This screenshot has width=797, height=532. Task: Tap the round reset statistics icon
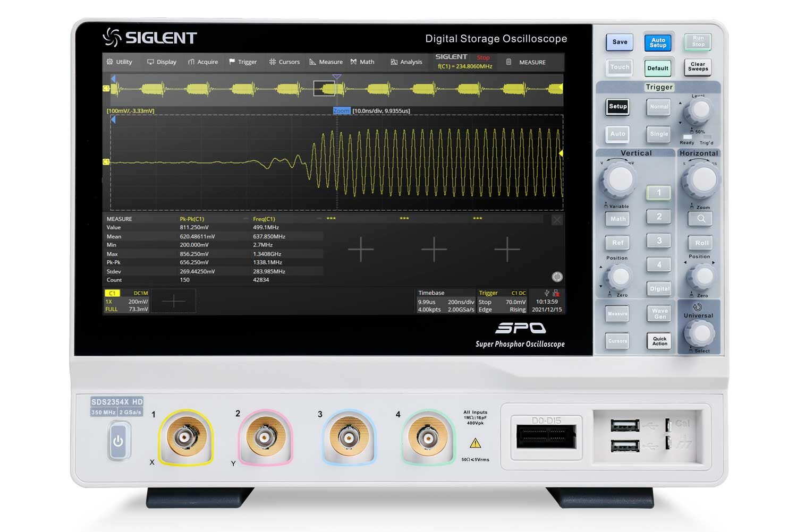pyautogui.click(x=557, y=277)
